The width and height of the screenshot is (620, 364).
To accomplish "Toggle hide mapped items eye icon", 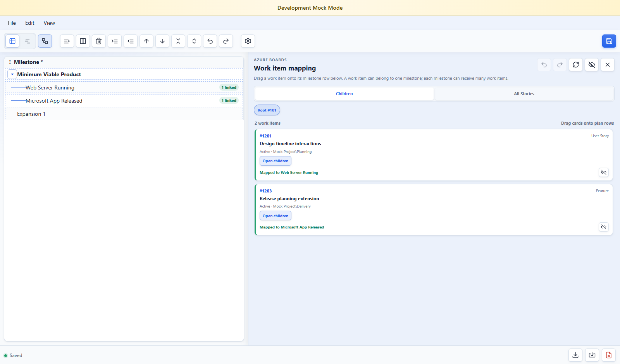I will pyautogui.click(x=592, y=65).
